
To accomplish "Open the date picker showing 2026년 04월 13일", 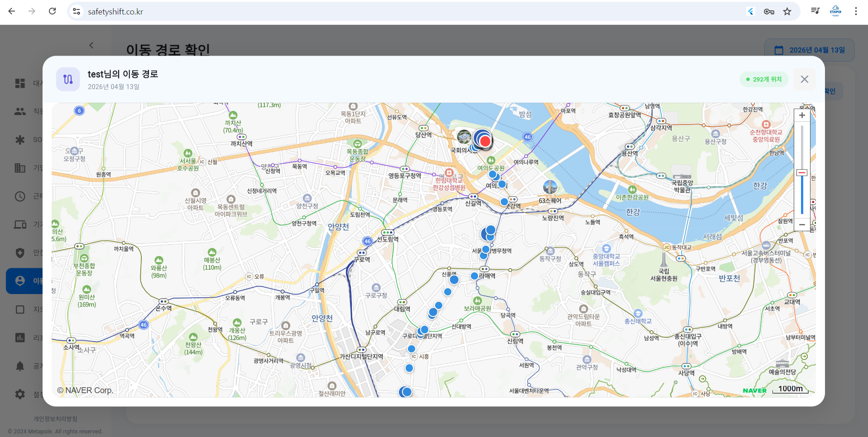I will 809,50.
